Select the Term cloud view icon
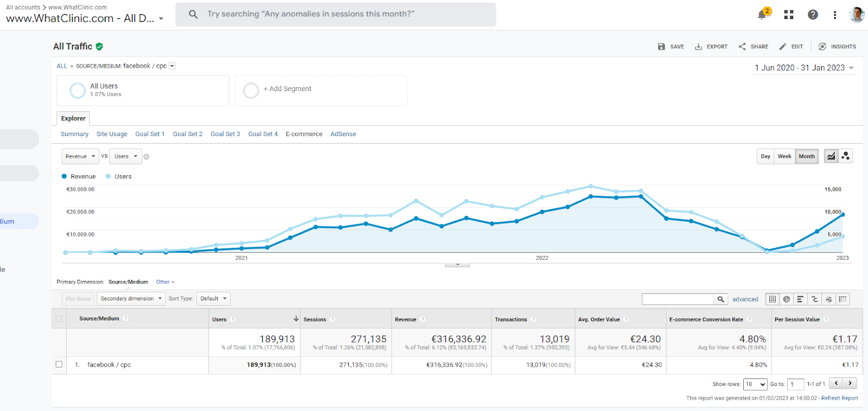 tap(828, 299)
